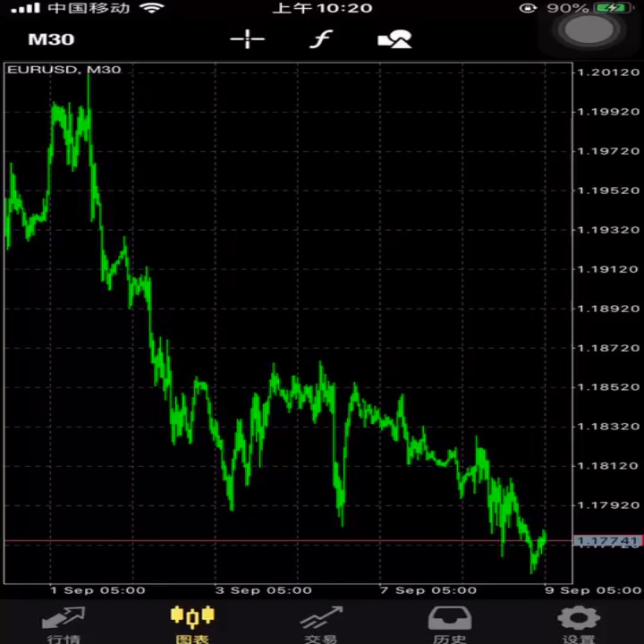The height and width of the screenshot is (644, 644).
Task: Activate the crosshair tool
Action: pyautogui.click(x=247, y=39)
